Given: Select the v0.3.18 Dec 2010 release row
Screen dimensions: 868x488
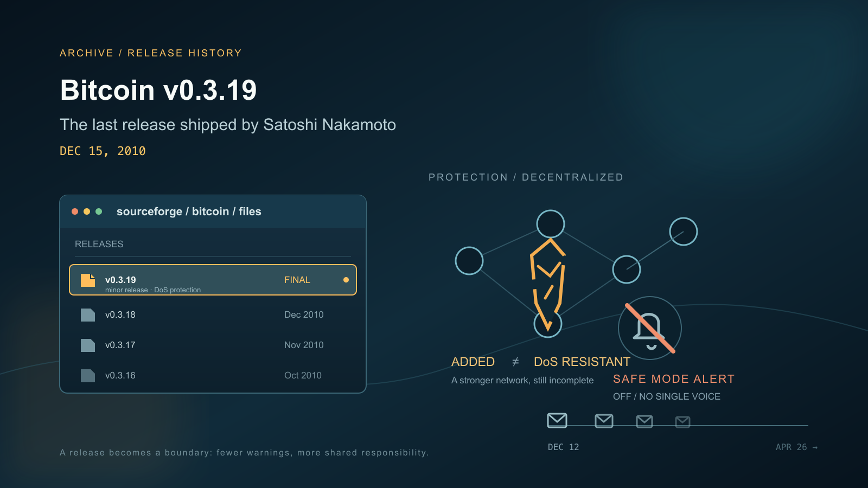Looking at the screenshot, I should 213,314.
